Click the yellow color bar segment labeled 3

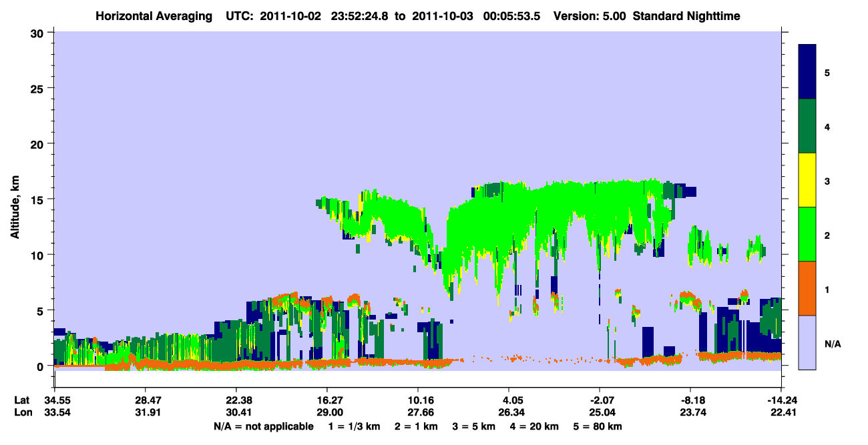point(807,180)
